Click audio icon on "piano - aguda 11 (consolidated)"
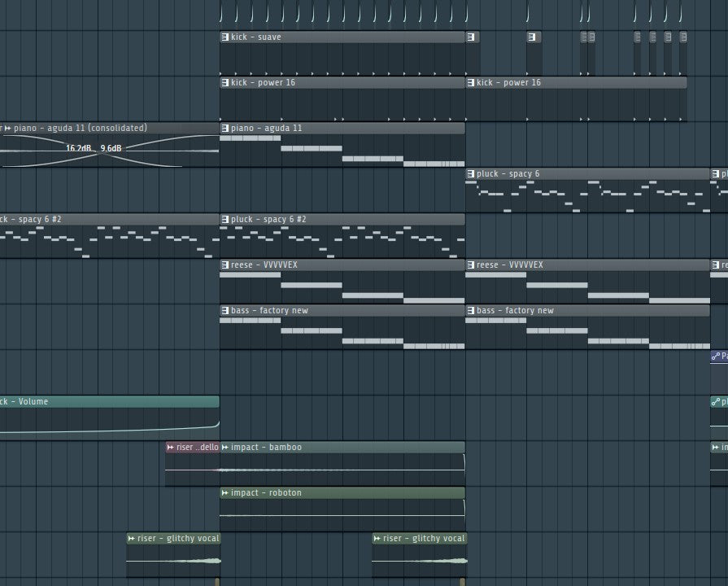The image size is (728, 586). [x=8, y=129]
